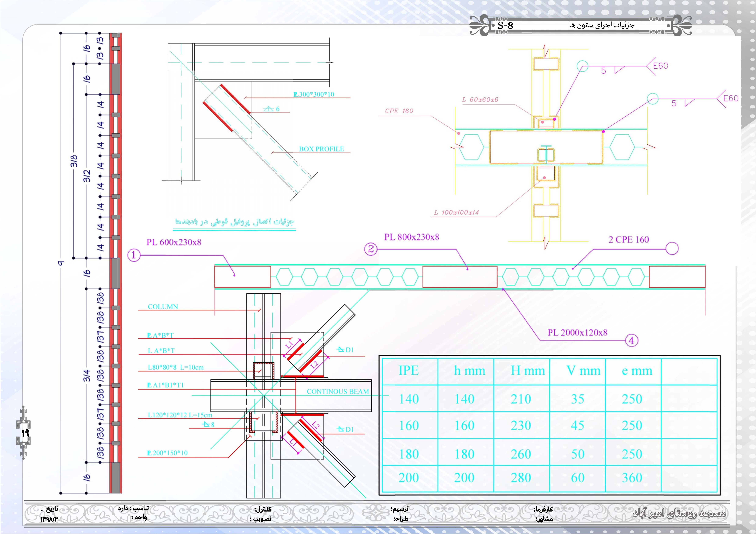Click the L 100x100x14 angle label

click(x=456, y=212)
